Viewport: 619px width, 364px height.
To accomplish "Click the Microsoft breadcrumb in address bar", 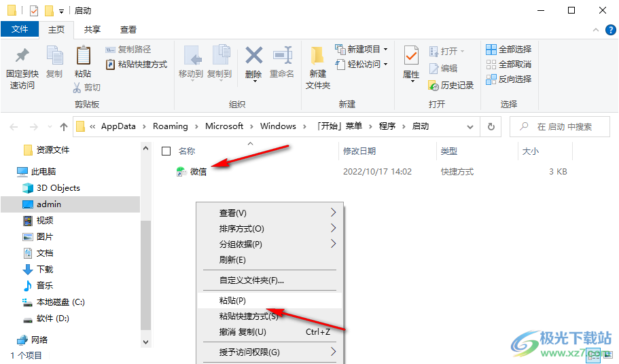I will tap(224, 126).
